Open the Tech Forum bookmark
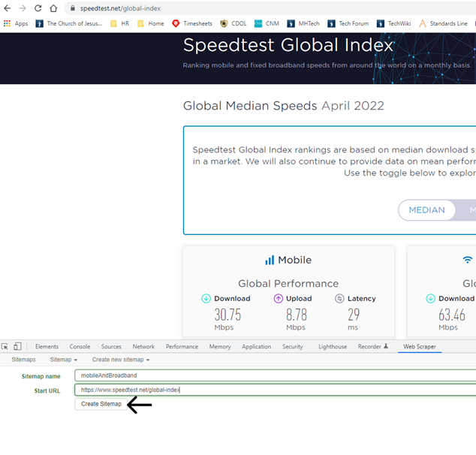476x455 pixels. pyautogui.click(x=348, y=23)
